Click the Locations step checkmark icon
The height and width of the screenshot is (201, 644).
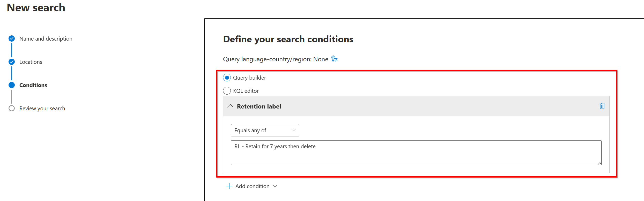[x=12, y=62]
